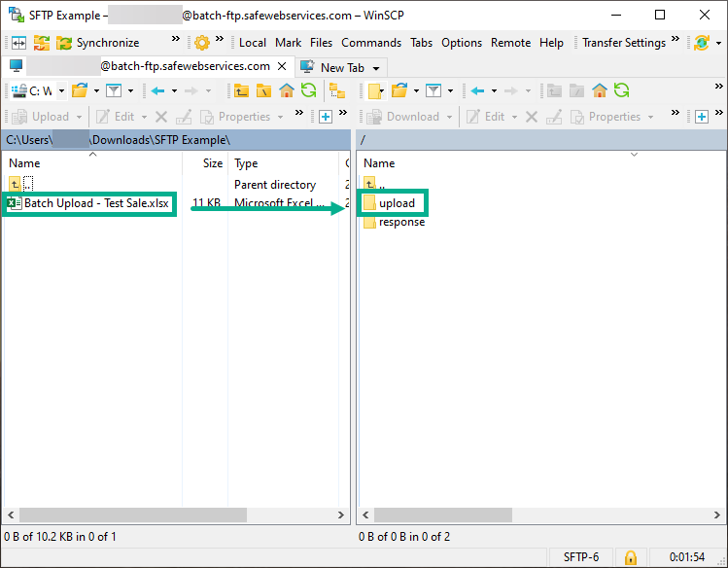Open a New Tab session
The width and height of the screenshot is (728, 568).
coord(332,68)
